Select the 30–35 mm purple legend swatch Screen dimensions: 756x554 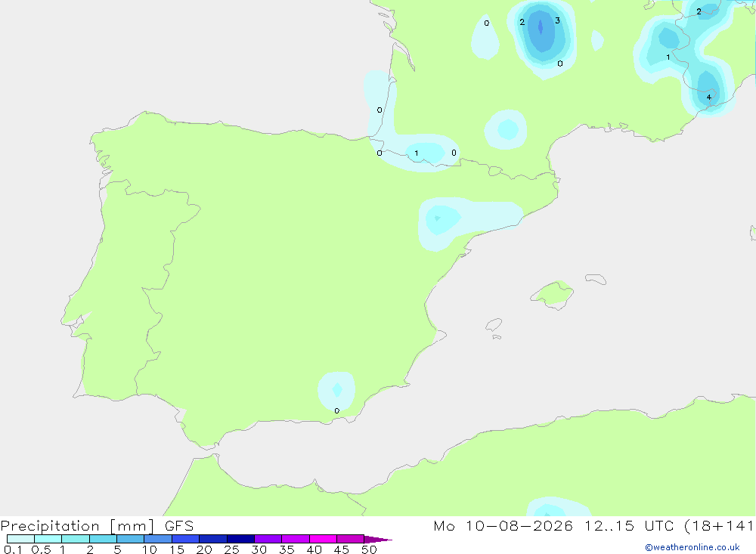[268, 539]
